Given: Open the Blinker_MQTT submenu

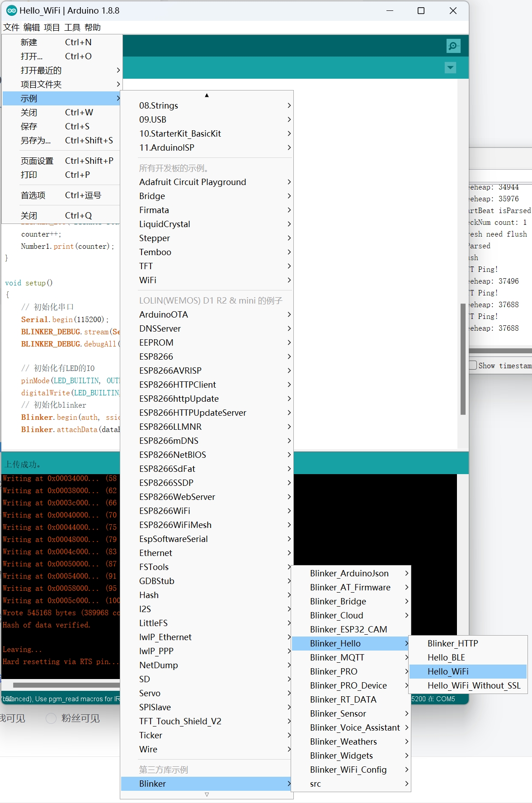Looking at the screenshot, I should tap(351, 657).
